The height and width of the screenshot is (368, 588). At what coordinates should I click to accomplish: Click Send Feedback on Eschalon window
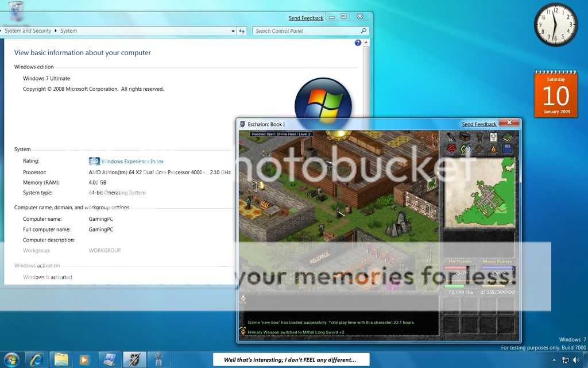[479, 124]
